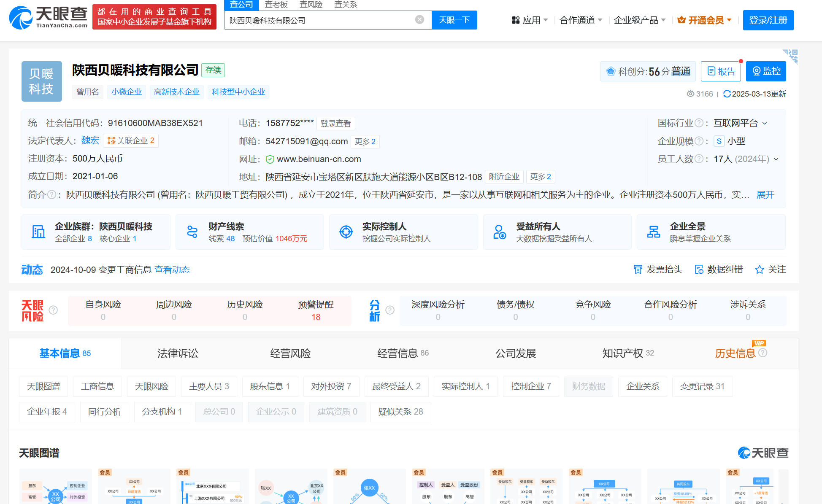The width and height of the screenshot is (822, 504).
Task: Open 历史信息 VIP tab
Action: (735, 353)
